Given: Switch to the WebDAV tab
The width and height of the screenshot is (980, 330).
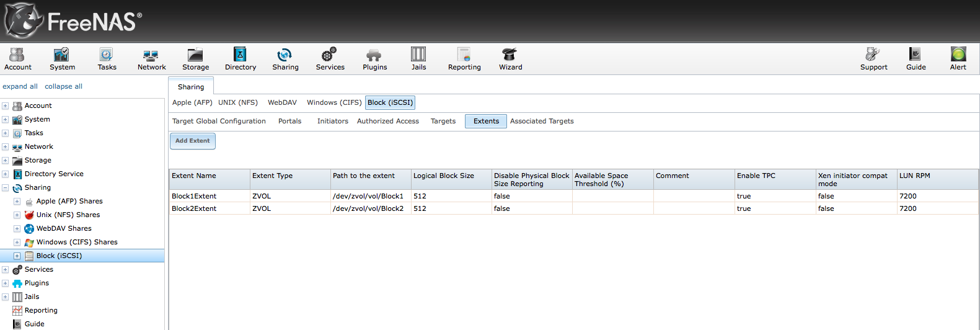Looking at the screenshot, I should tap(282, 102).
